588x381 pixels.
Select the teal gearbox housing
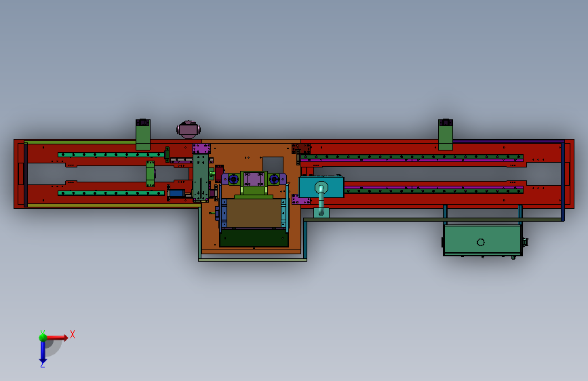click(x=321, y=187)
